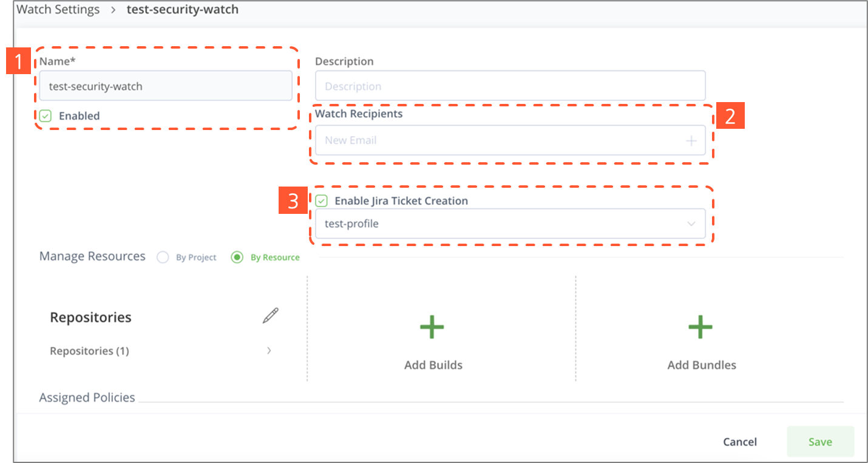868x463 pixels.
Task: Click the green plus icon above Add Bundles
Action: (x=700, y=327)
